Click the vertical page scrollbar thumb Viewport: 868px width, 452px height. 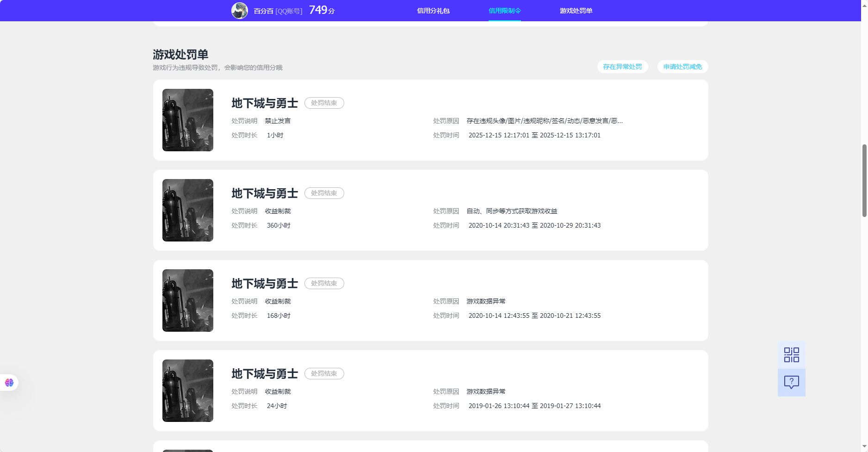(864, 180)
